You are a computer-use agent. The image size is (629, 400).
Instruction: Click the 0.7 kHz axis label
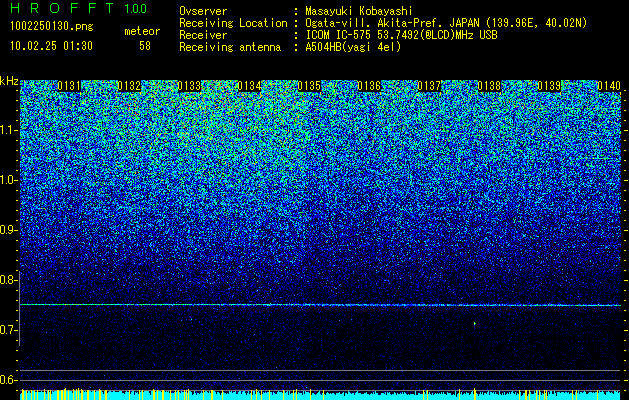(x=9, y=330)
